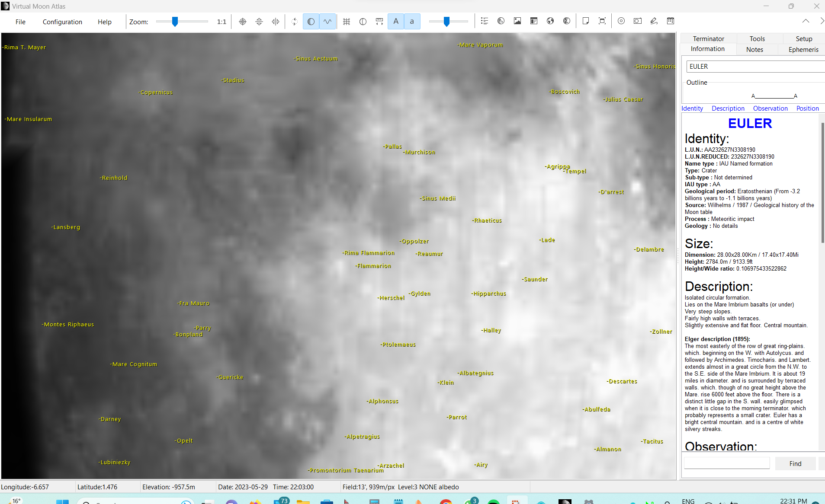This screenshot has height=504, width=825.
Task: Click the Lansberg crater label
Action: coord(66,227)
